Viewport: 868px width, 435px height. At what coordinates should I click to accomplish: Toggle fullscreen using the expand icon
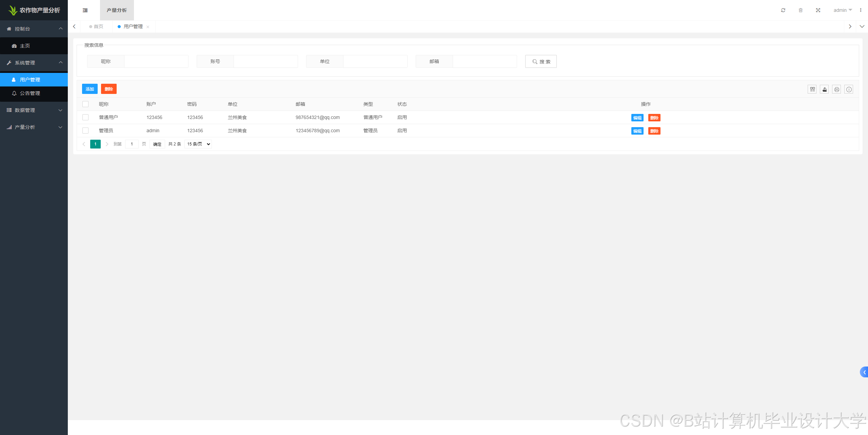(x=818, y=10)
